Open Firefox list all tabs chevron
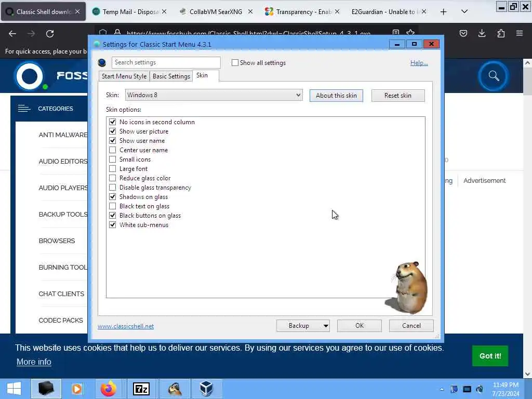Screen dimensions: 532x399 pos(464,11)
